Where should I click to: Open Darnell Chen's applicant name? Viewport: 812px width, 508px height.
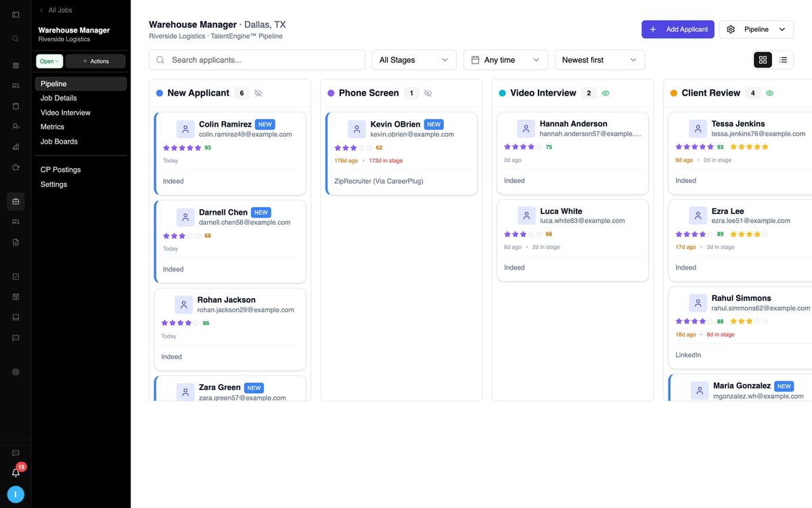[223, 213]
